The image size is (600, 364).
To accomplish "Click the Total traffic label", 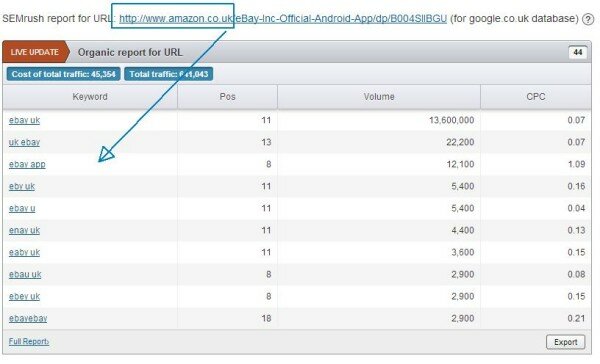I will [168, 74].
